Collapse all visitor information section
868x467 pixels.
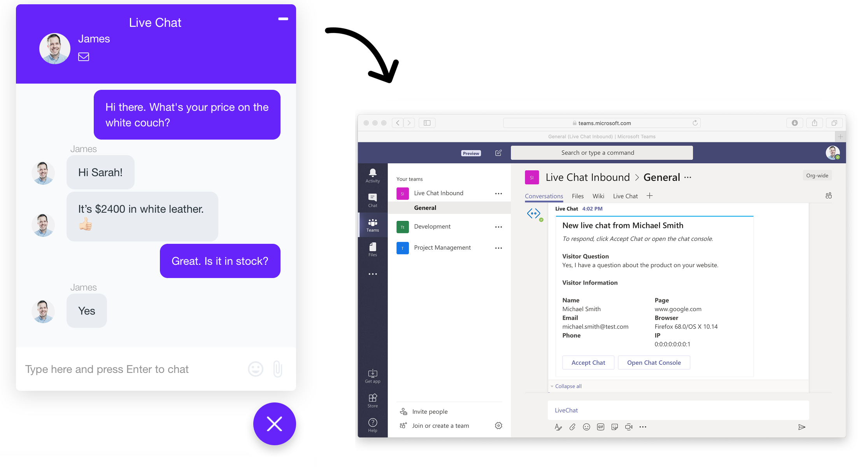[x=569, y=387]
